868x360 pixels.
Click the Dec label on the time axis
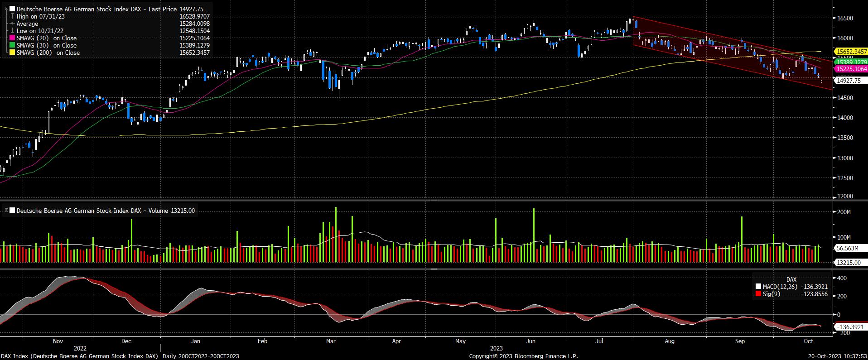pyautogui.click(x=126, y=341)
